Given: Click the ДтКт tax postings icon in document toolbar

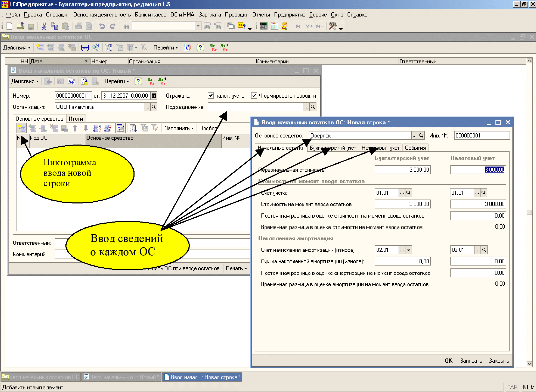Looking at the screenshot, I should (162, 81).
